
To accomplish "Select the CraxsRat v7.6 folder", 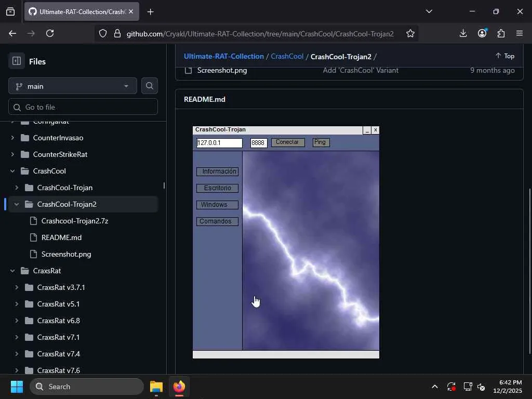I will click(58, 370).
